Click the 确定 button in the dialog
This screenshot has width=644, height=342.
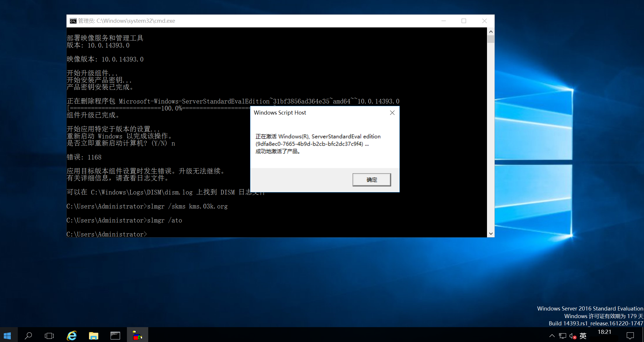tap(371, 180)
